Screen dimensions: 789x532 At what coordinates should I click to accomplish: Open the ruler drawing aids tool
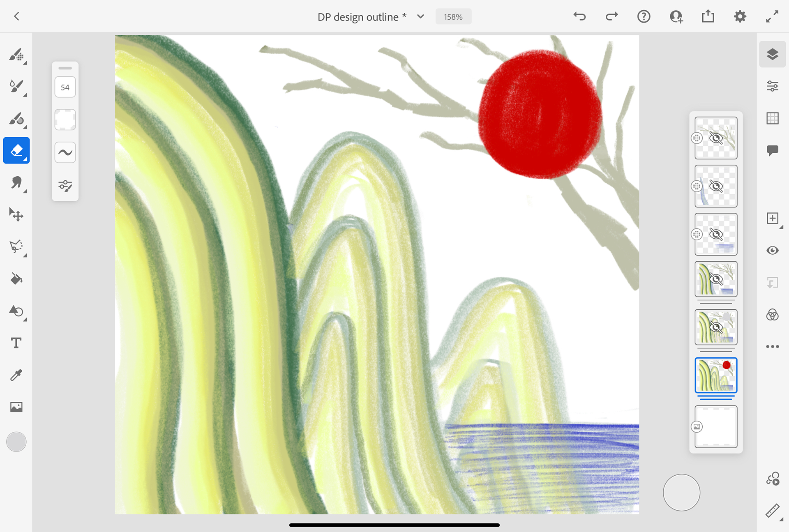point(773,511)
